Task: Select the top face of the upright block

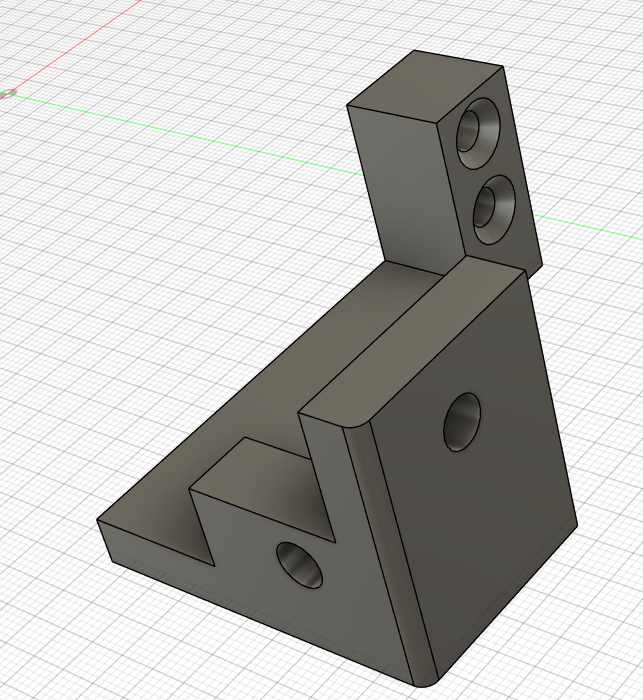Action: click(424, 85)
